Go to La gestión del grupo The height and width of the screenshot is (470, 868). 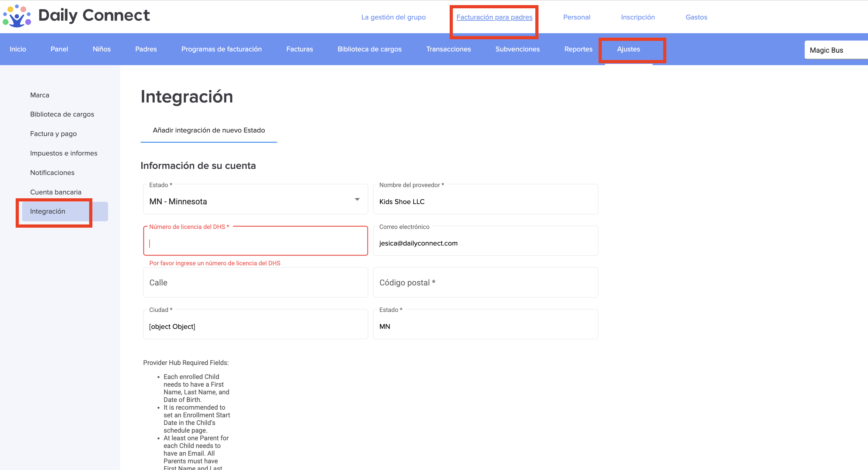coord(393,17)
